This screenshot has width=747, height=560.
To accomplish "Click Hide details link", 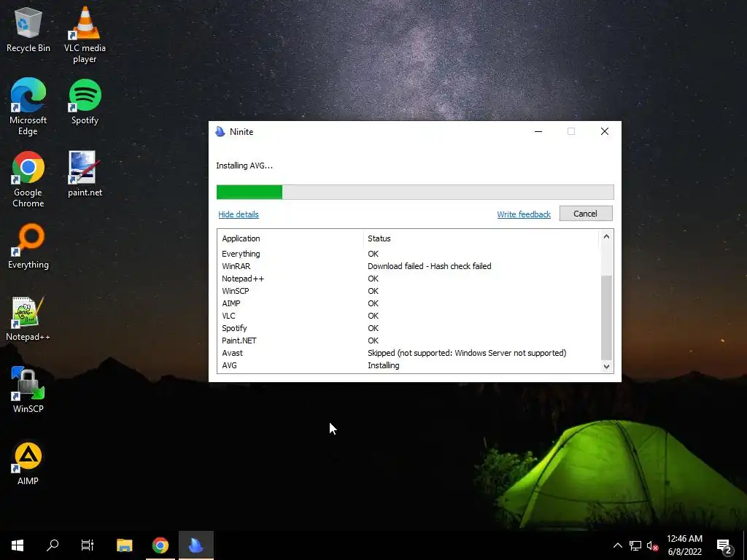I will 239,214.
